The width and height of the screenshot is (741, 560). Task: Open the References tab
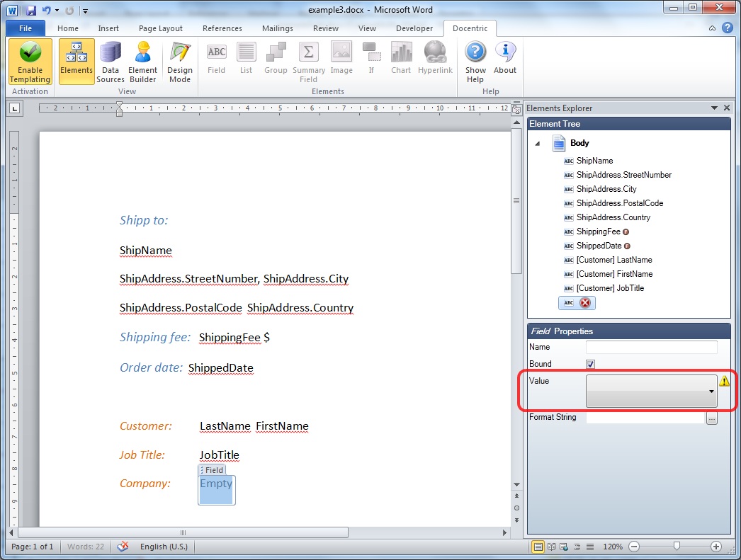click(x=222, y=28)
